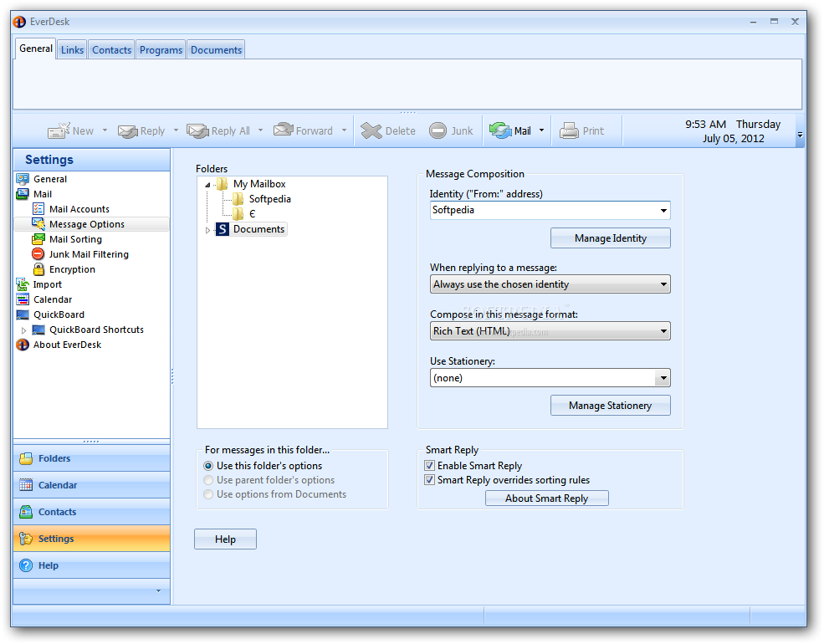Click the Help question mark icon in sidebar
Screen dimensions: 824x644
point(26,565)
